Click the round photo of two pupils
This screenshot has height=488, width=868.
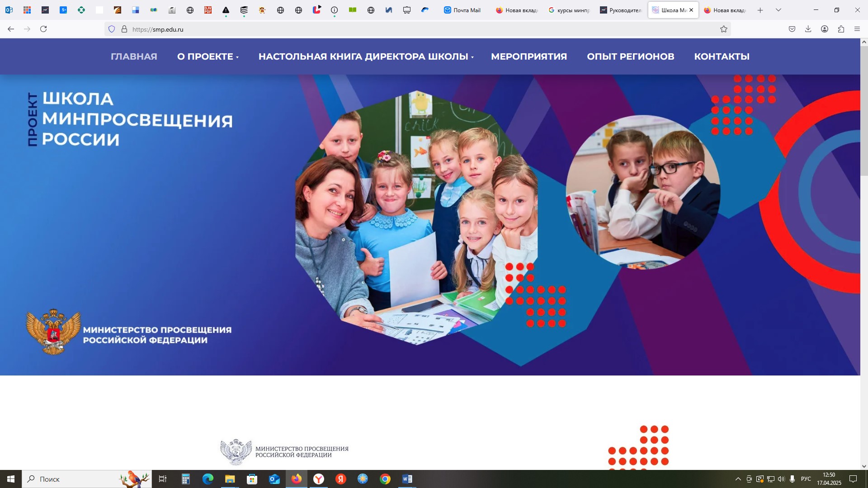tap(643, 192)
